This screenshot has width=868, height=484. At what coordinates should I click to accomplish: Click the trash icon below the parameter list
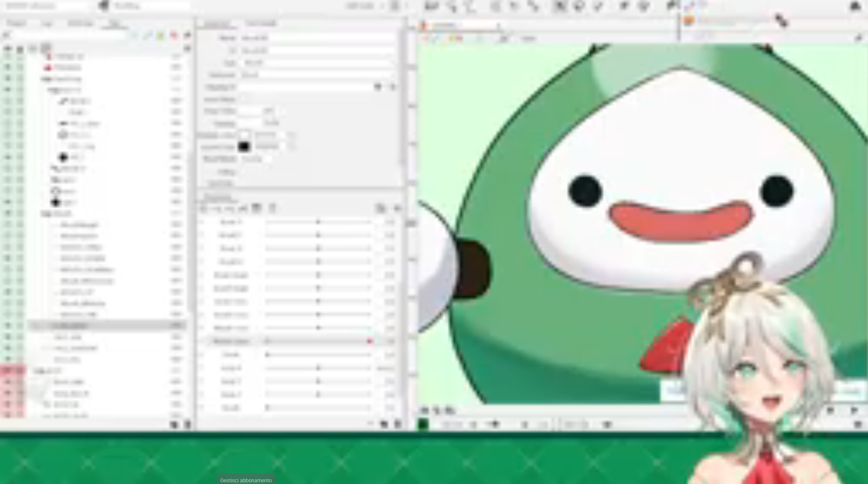397,424
